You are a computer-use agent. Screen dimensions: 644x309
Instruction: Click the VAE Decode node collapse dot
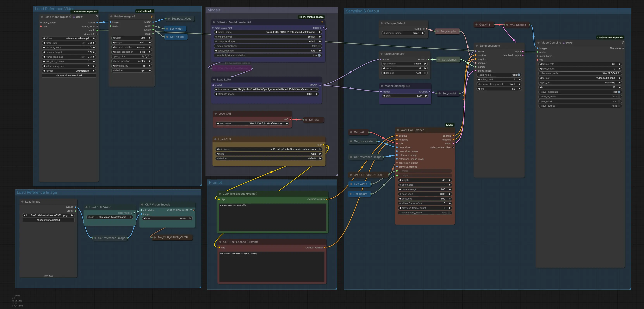[x=507, y=25]
